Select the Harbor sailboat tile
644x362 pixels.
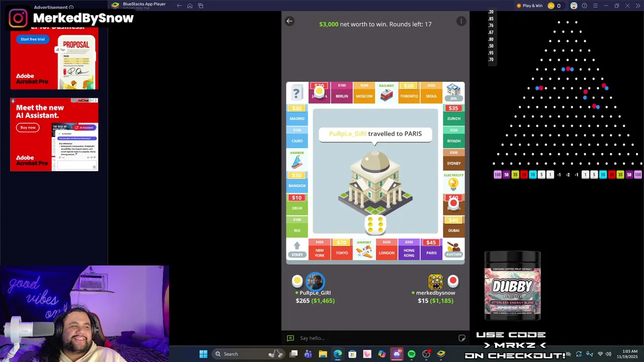[x=297, y=160]
